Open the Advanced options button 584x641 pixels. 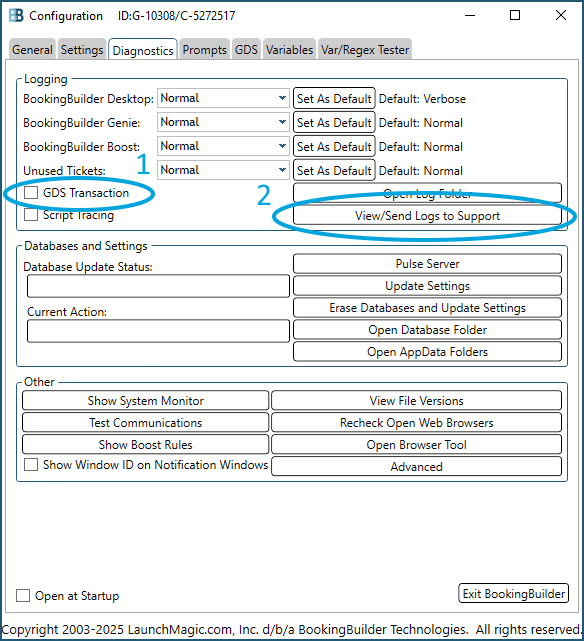tap(416, 466)
